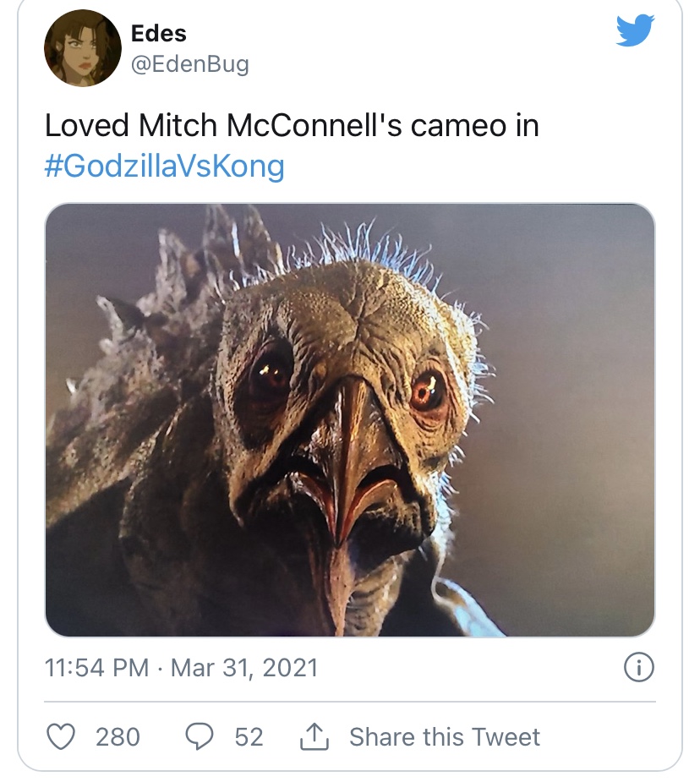Open the #GodzillaVsKong hashtag

click(164, 166)
